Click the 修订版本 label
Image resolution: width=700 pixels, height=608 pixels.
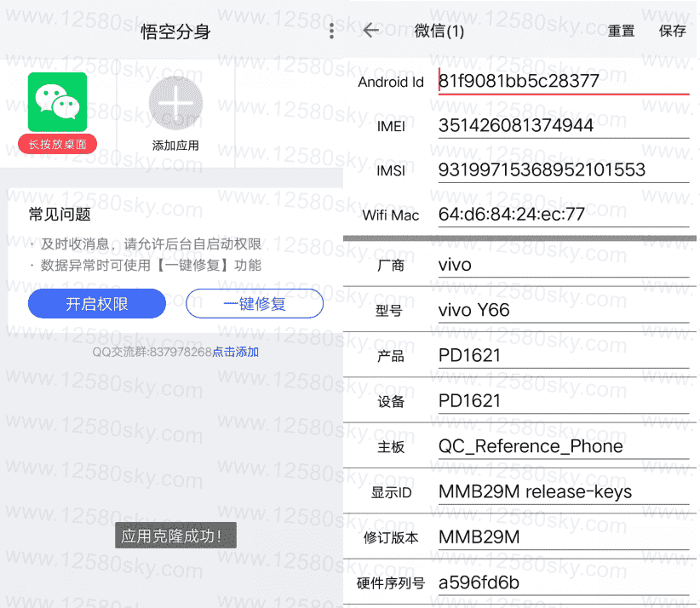pos(391,538)
